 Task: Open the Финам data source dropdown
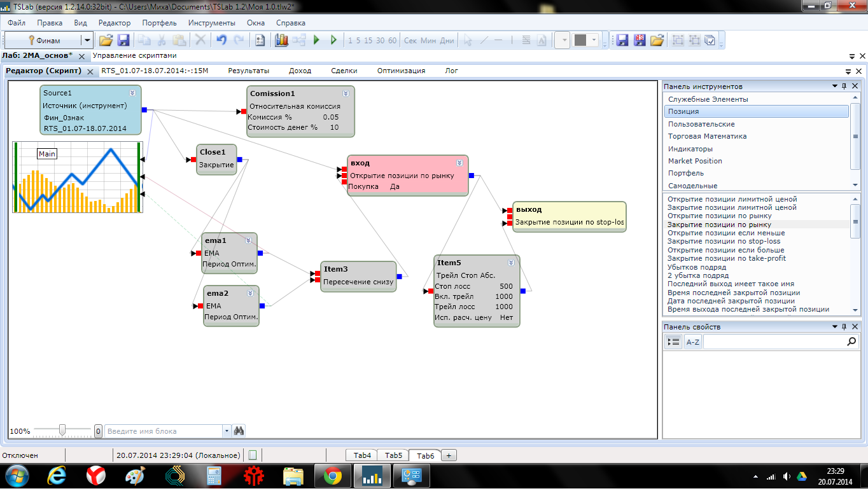[x=87, y=40]
